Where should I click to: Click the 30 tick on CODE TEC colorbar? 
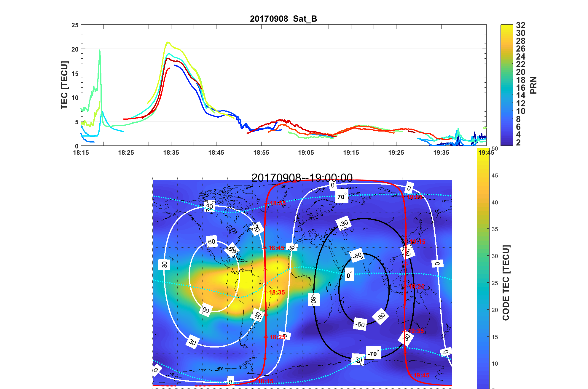tap(495, 256)
